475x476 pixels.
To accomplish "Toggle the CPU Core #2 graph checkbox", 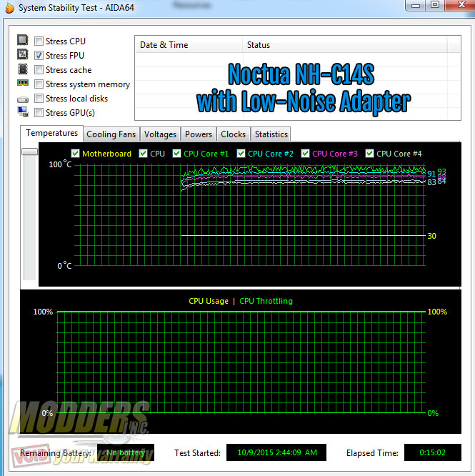I will tap(241, 153).
